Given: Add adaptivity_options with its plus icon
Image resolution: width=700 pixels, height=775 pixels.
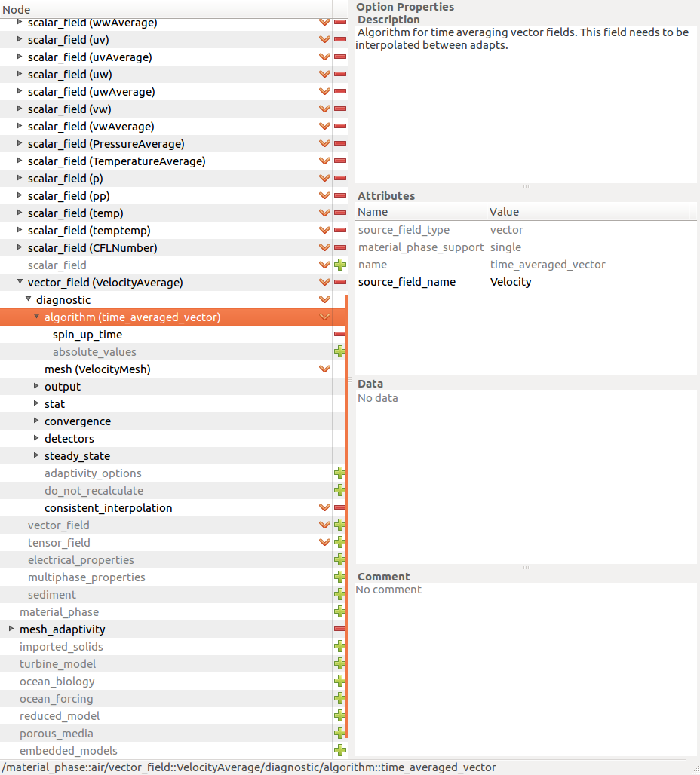Looking at the screenshot, I should click(x=340, y=473).
